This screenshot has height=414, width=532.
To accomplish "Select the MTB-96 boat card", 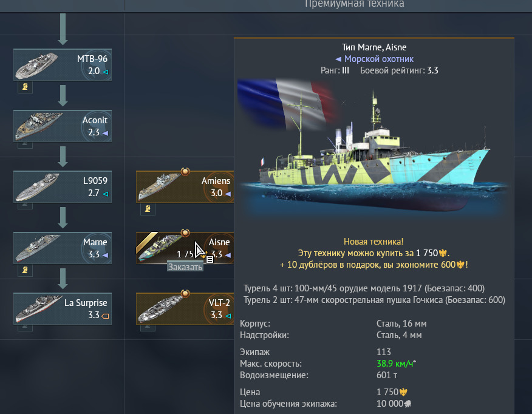I will pos(63,65).
